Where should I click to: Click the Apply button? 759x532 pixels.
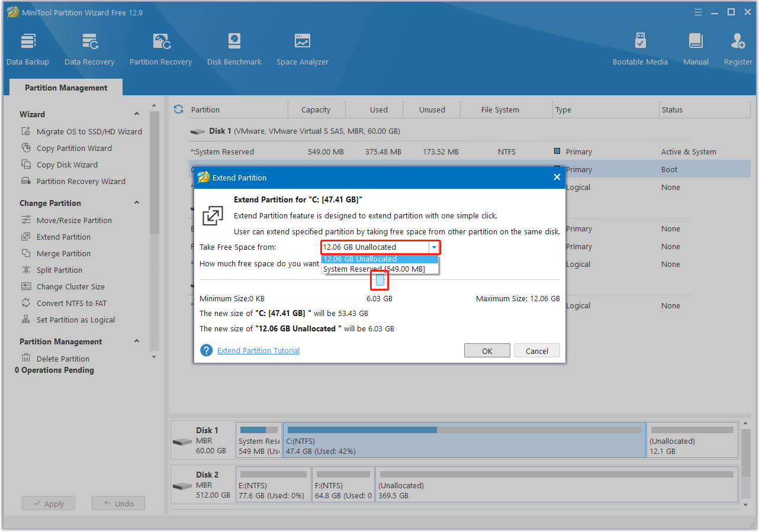click(x=49, y=504)
